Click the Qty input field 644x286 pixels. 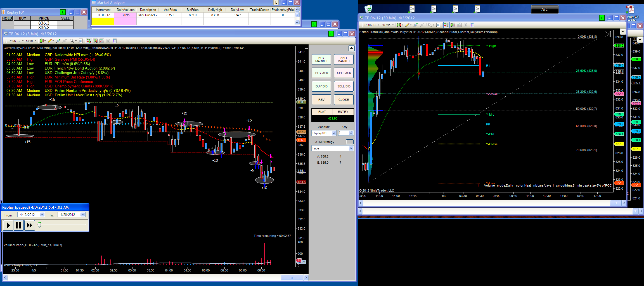(x=344, y=133)
